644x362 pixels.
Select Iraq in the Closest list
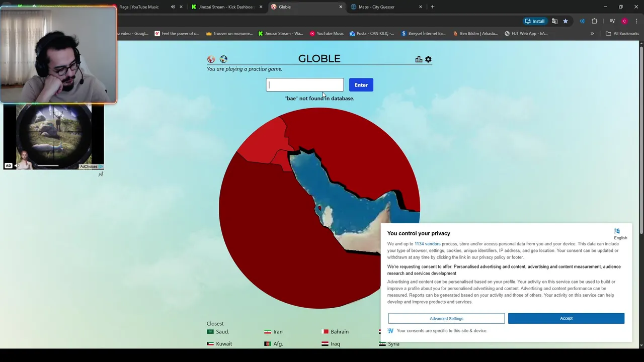[x=331, y=344]
